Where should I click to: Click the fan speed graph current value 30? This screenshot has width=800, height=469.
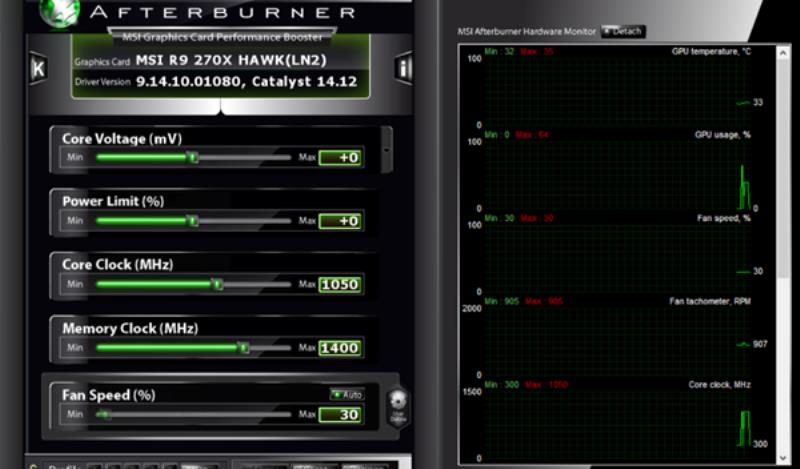point(758,271)
